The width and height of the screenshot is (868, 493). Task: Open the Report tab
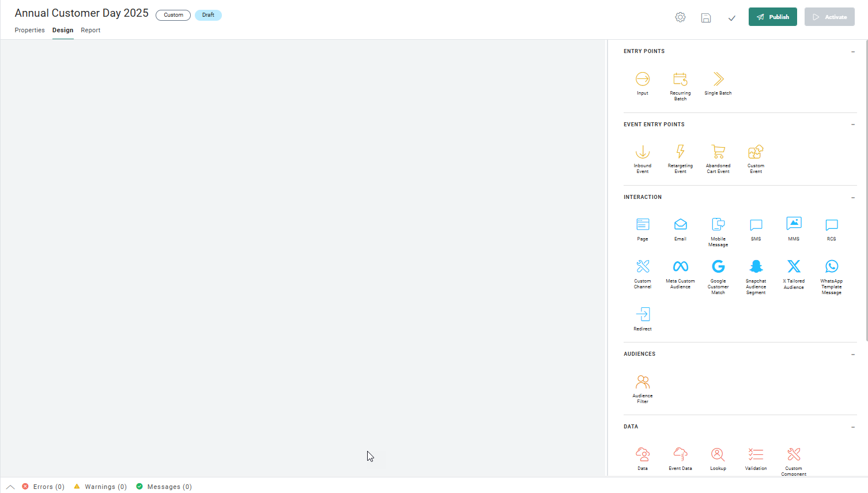(x=90, y=30)
